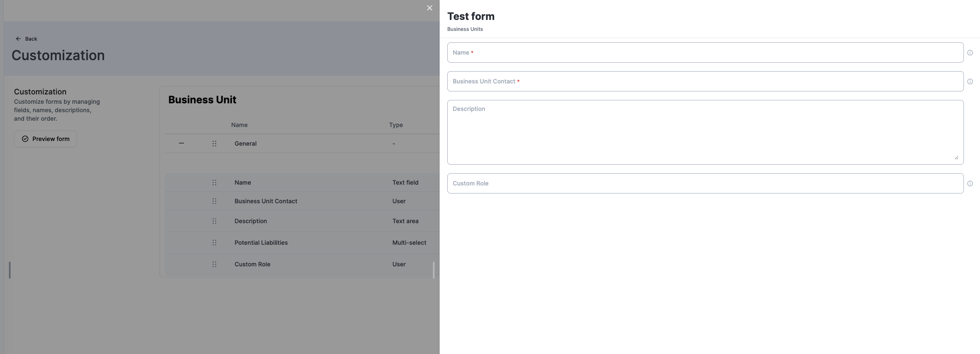Collapse the General section
This screenshot has width=980, height=354.
pyautogui.click(x=182, y=143)
